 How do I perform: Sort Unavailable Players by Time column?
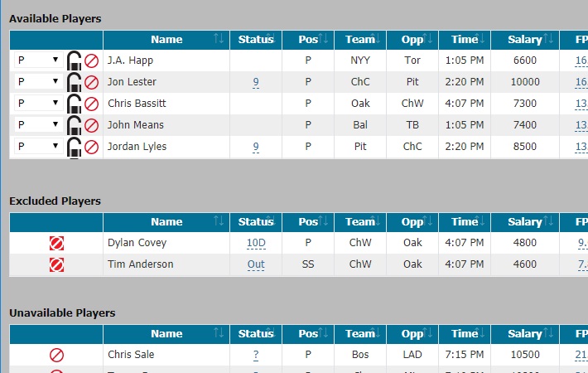(465, 334)
